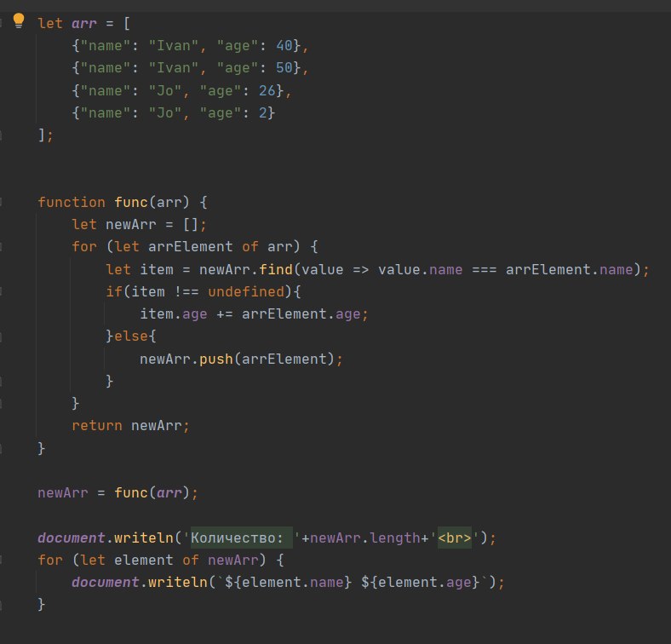
Task: Click 'newArr' in the return statement
Action: [x=157, y=426]
